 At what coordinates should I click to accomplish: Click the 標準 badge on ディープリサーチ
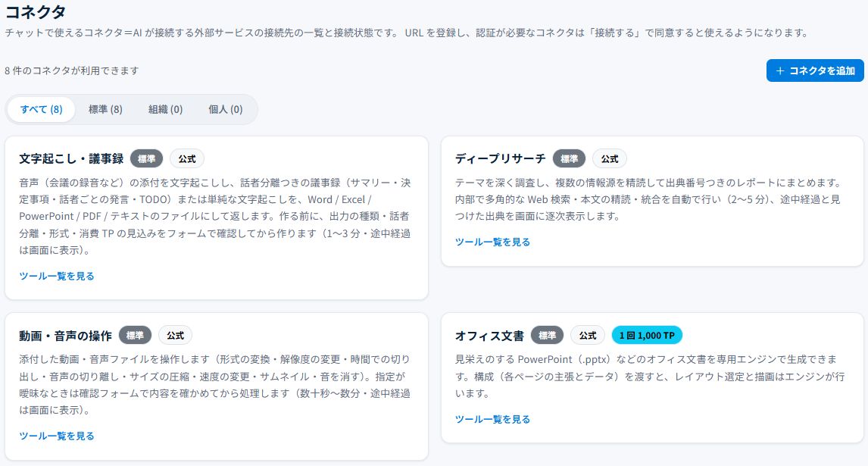pos(569,158)
